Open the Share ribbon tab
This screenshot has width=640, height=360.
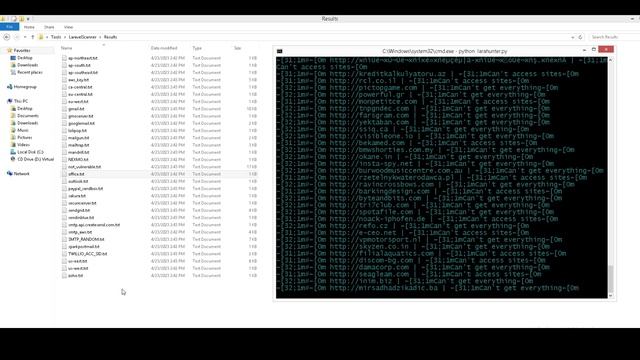point(49,27)
